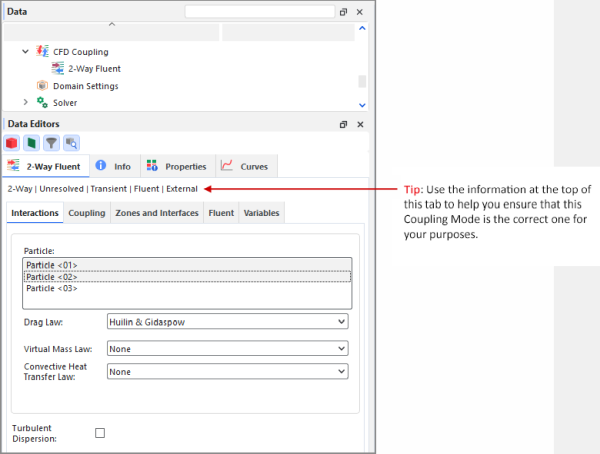The width and height of the screenshot is (600, 454).
Task: Click the Data panel search field
Action: pyautogui.click(x=260, y=11)
